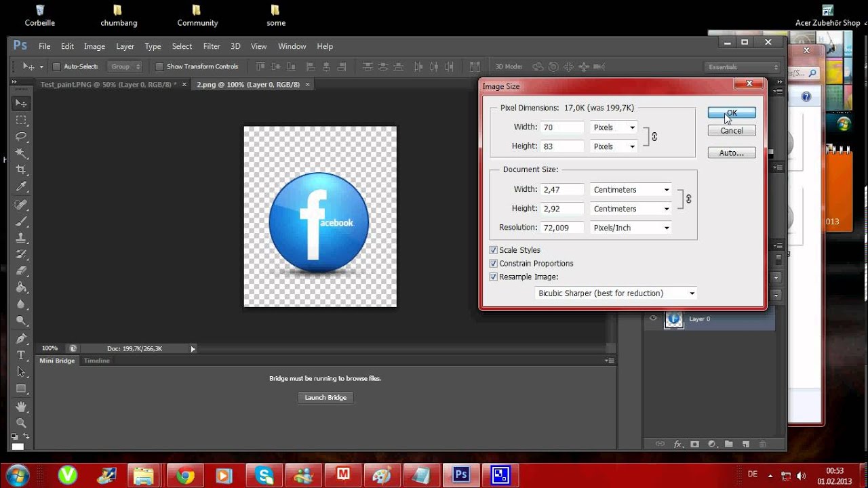Open Google Chrome from the taskbar

pyautogui.click(x=185, y=476)
